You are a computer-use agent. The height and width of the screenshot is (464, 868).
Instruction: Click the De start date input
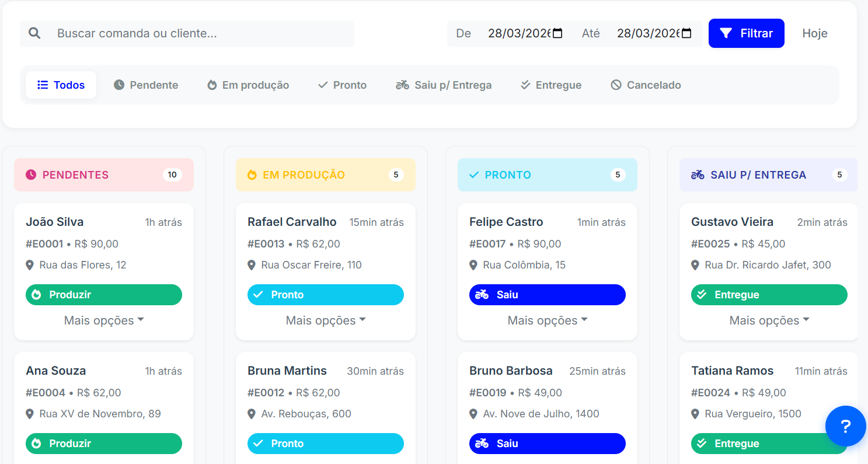point(526,33)
